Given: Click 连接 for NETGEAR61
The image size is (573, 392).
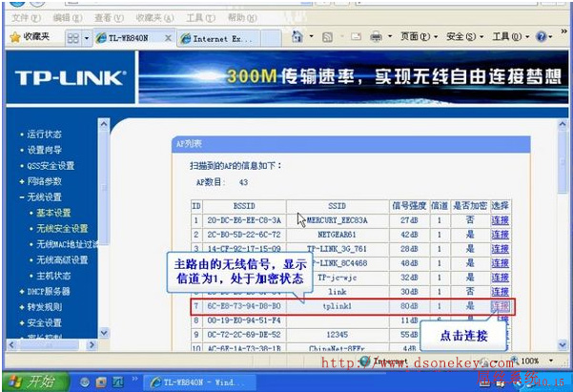Looking at the screenshot, I should 500,235.
